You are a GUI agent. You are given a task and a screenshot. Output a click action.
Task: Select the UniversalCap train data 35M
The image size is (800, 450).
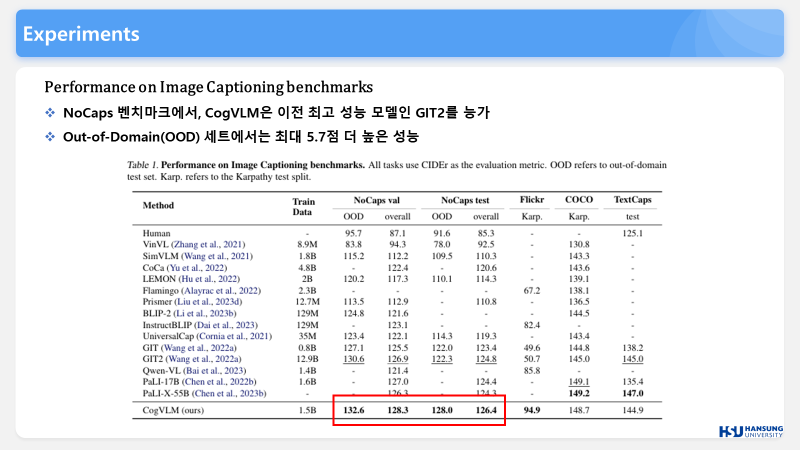[307, 336]
